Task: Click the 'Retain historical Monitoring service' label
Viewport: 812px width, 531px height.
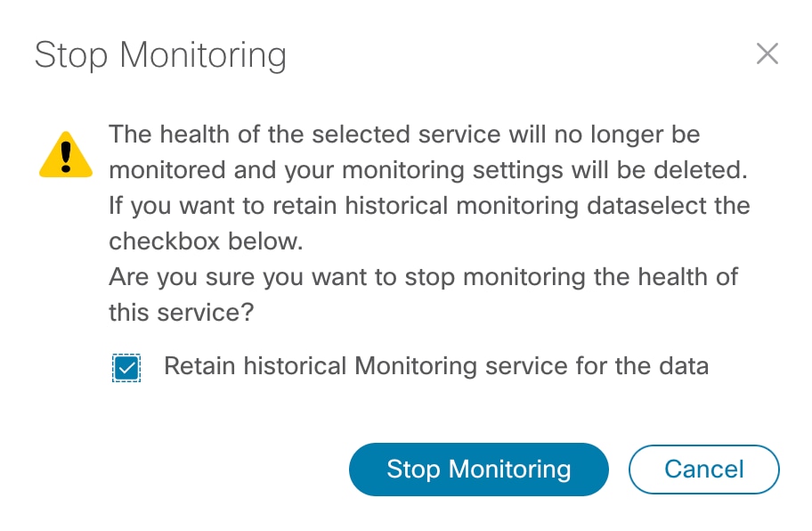Action: [x=436, y=366]
